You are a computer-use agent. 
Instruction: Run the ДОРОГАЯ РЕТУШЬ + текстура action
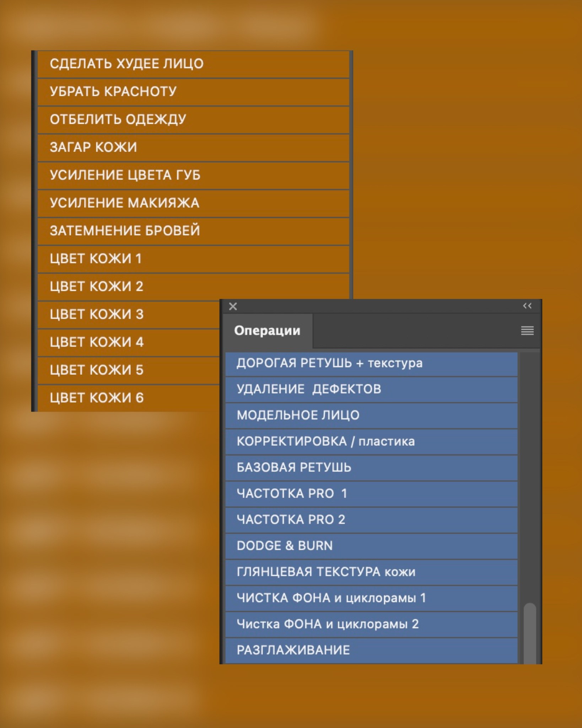tap(371, 364)
